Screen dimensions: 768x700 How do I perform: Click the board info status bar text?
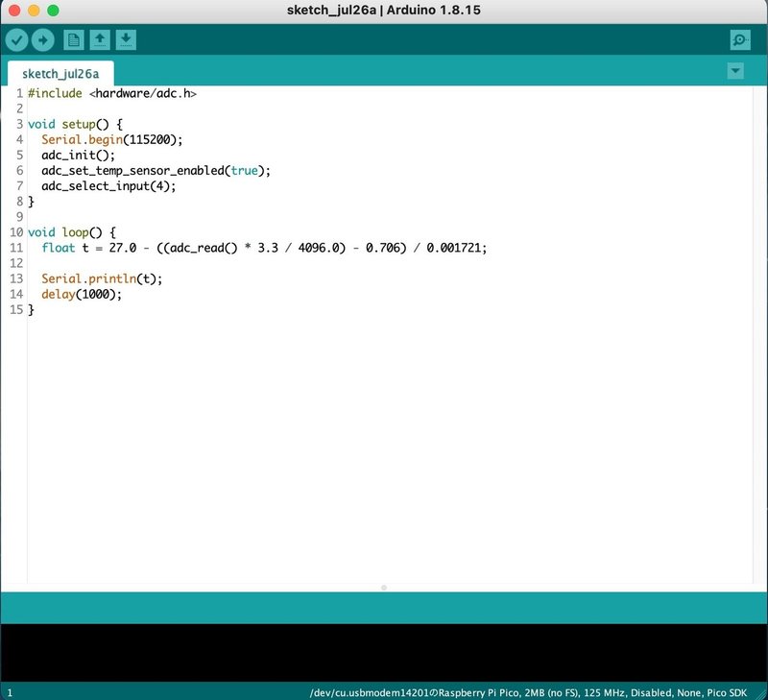click(x=528, y=692)
